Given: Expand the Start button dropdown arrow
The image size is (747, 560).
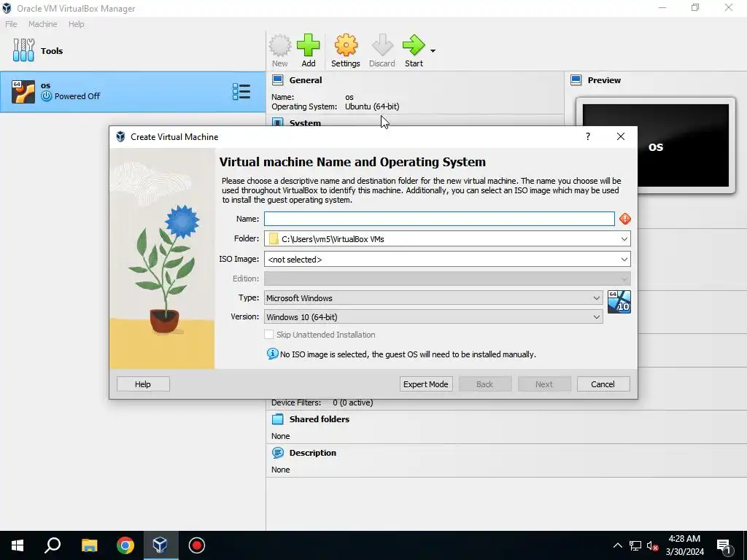Looking at the screenshot, I should [433, 50].
